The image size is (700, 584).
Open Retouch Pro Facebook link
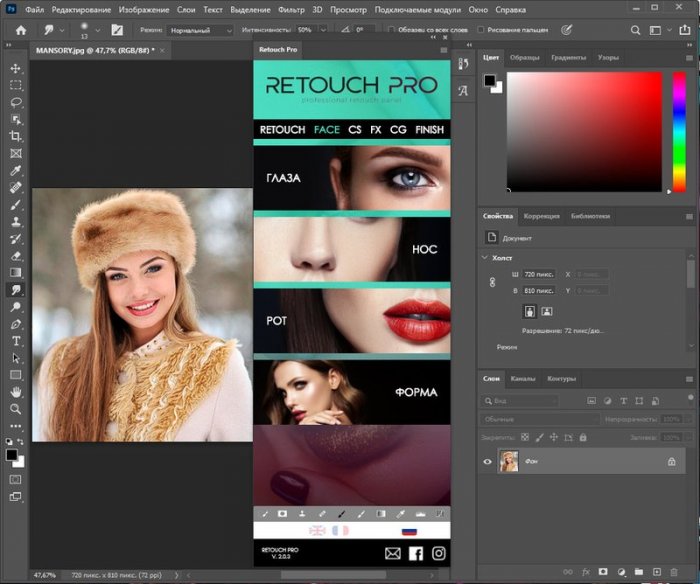[x=416, y=554]
